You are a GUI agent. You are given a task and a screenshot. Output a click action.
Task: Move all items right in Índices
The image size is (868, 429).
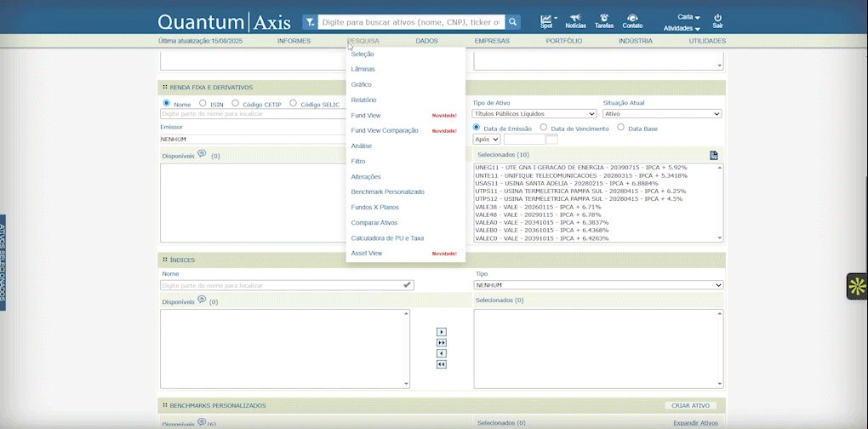[x=441, y=343]
